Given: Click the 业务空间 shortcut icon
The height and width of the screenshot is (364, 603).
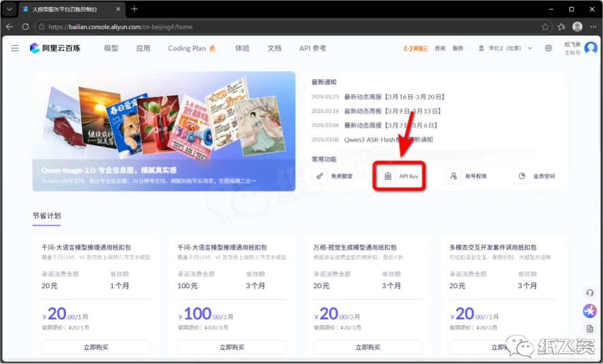Looking at the screenshot, I should (x=522, y=176).
